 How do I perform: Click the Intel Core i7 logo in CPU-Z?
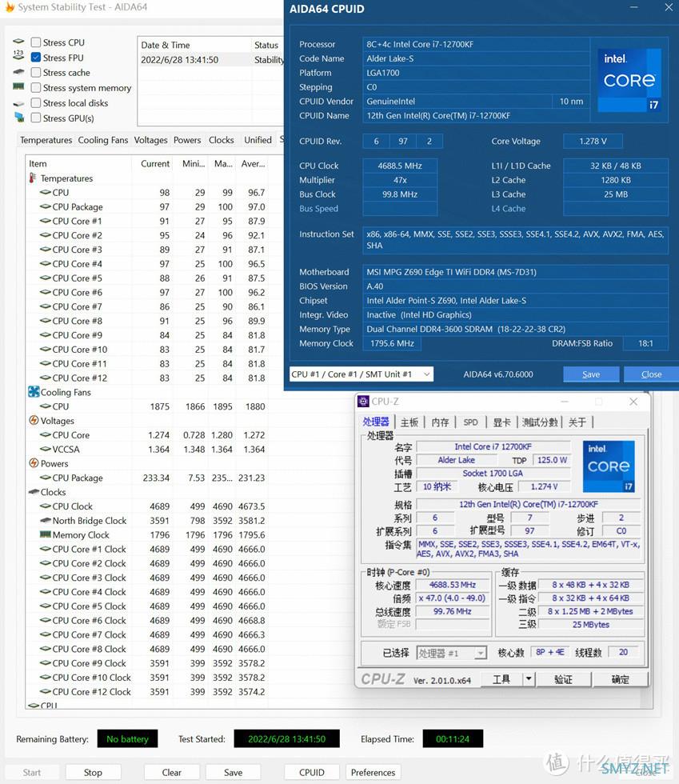click(609, 466)
